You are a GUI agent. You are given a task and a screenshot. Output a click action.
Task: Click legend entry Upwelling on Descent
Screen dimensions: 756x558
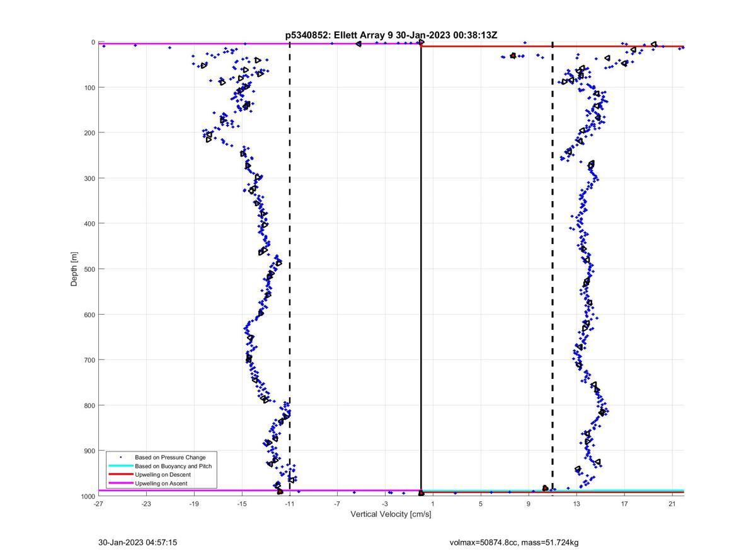tap(163, 475)
